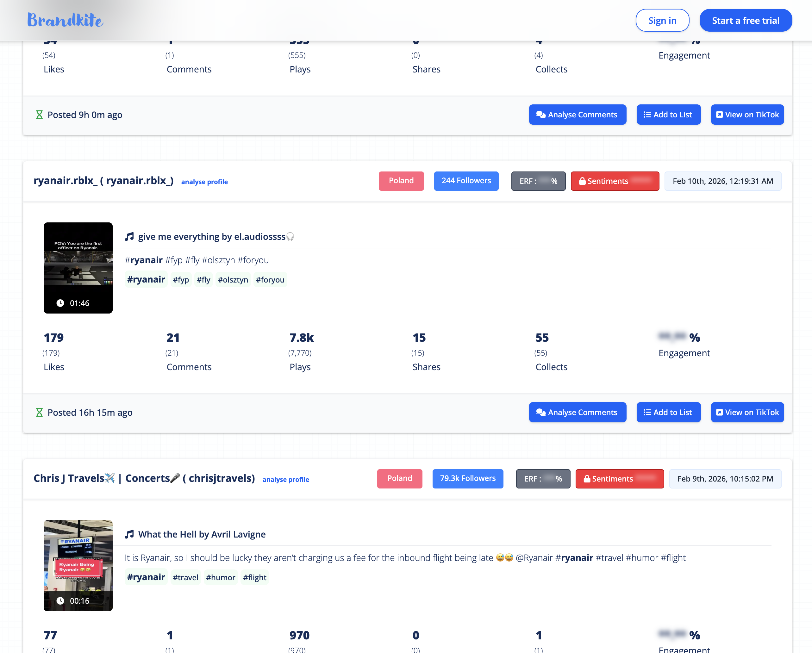
Task: Click the music note beside give me everything
Action: tap(129, 237)
